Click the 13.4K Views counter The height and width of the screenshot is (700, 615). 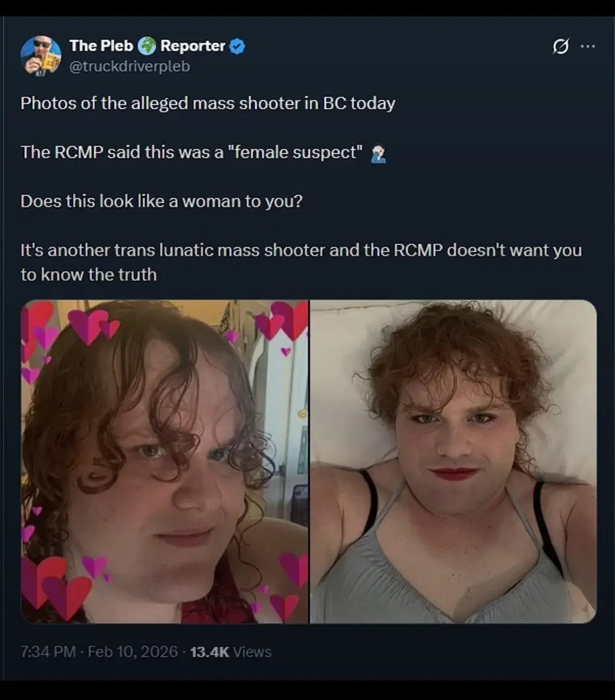coord(230,652)
